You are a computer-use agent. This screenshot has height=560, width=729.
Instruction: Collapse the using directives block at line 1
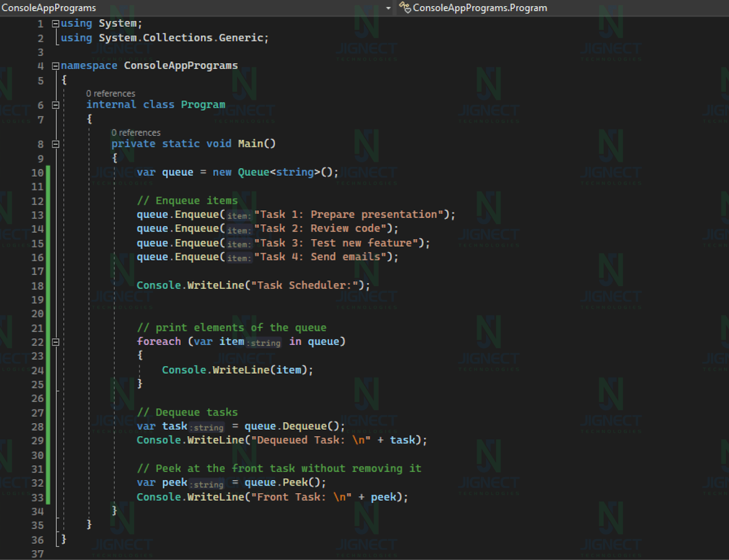click(55, 23)
